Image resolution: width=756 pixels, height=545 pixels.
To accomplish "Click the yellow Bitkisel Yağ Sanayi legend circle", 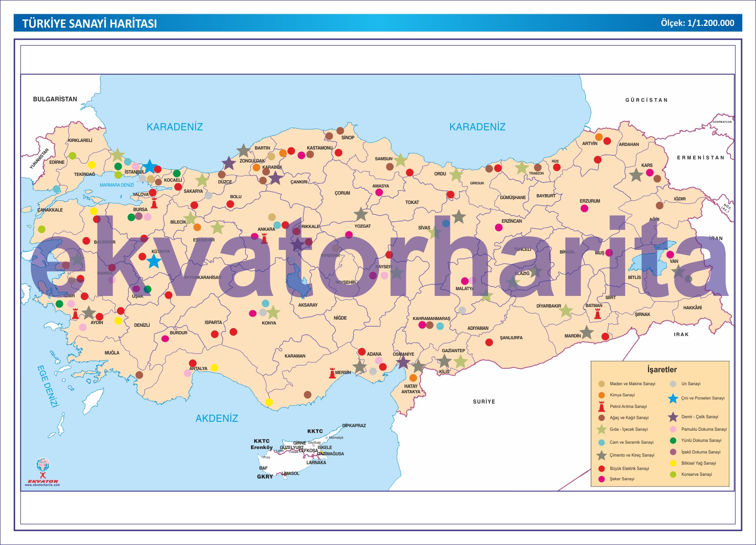I will coord(673,463).
